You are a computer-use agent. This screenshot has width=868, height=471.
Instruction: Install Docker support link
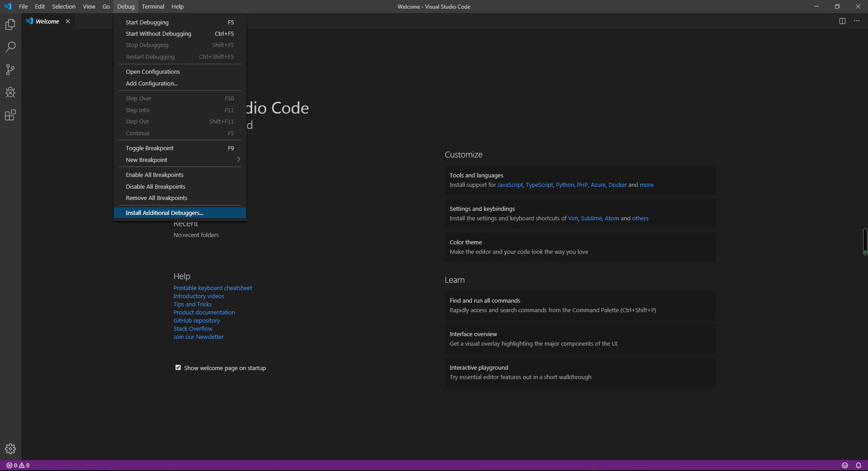618,185
